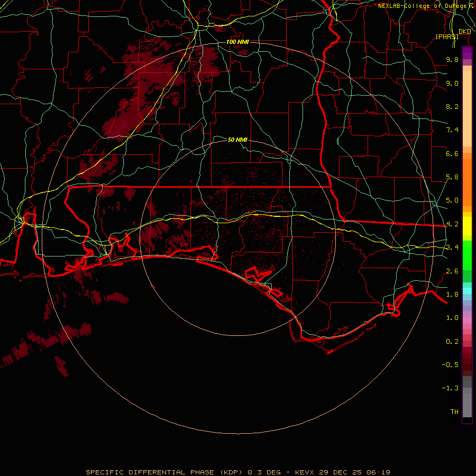Click the 5.8 legend value
The width and height of the screenshot is (476, 476).
tap(452, 177)
